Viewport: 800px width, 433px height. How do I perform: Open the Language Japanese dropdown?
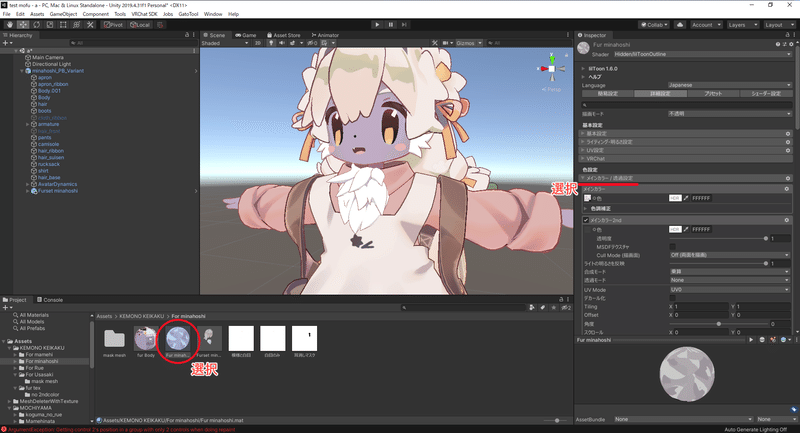point(730,85)
